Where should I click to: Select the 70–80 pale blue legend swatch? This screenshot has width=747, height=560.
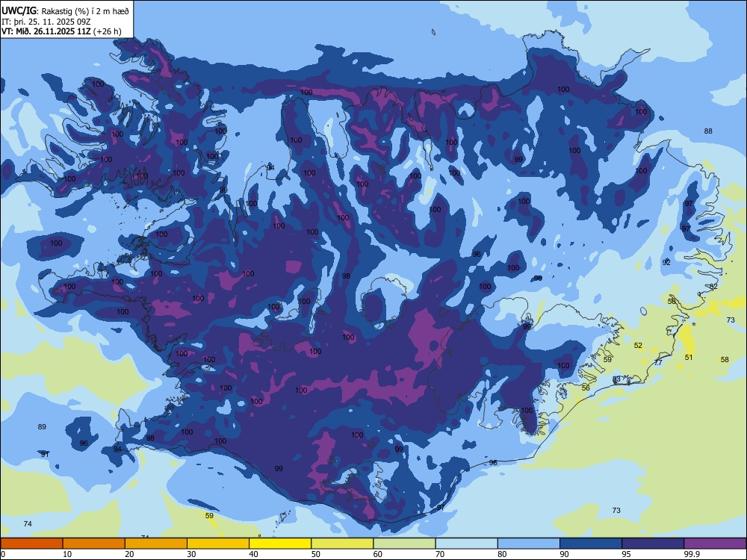(466, 544)
